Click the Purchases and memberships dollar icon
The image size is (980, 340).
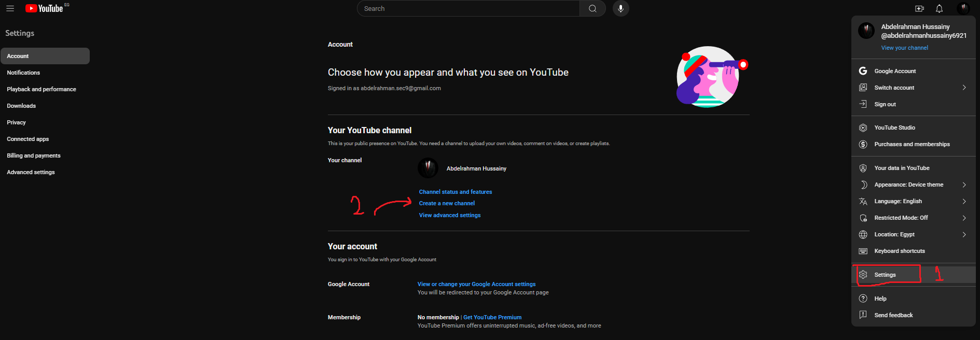[x=863, y=144]
